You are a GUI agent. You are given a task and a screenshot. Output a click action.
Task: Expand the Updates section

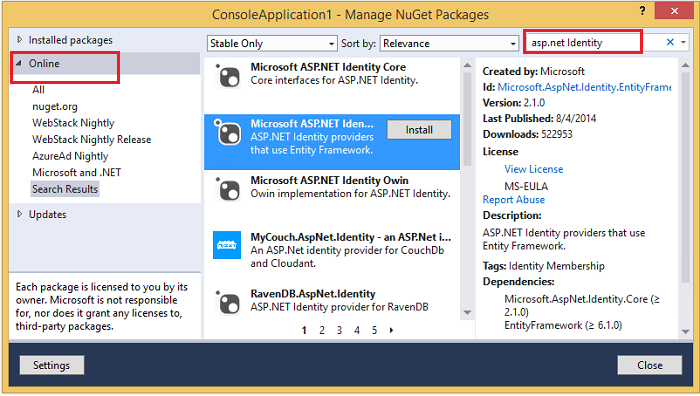tap(20, 214)
